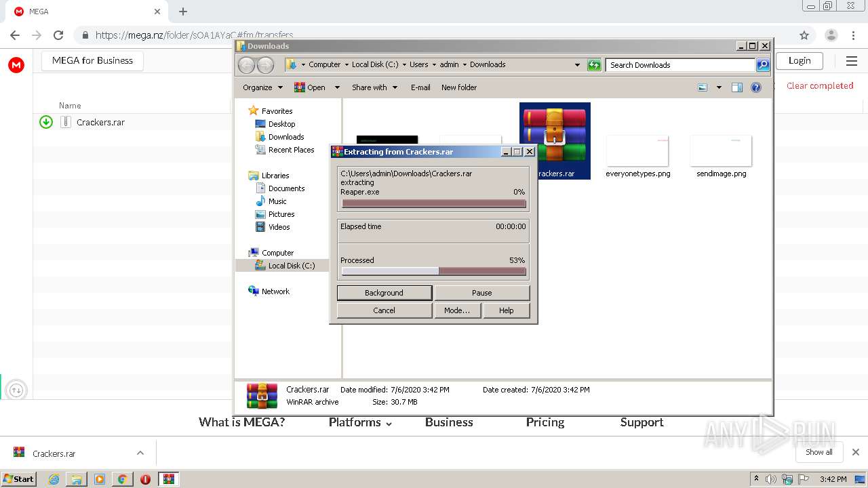Click the MEGA transfers circle icon
The width and height of the screenshot is (868, 488).
click(16, 390)
